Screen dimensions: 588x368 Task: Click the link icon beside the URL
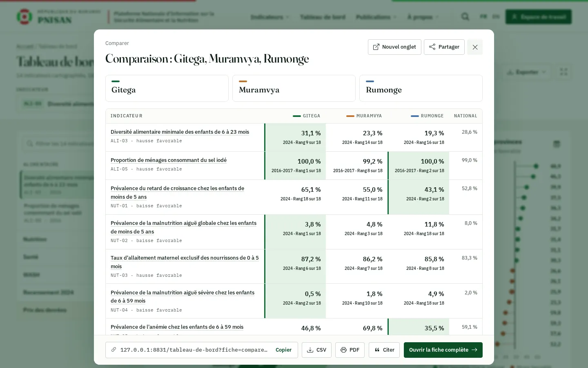(x=114, y=350)
